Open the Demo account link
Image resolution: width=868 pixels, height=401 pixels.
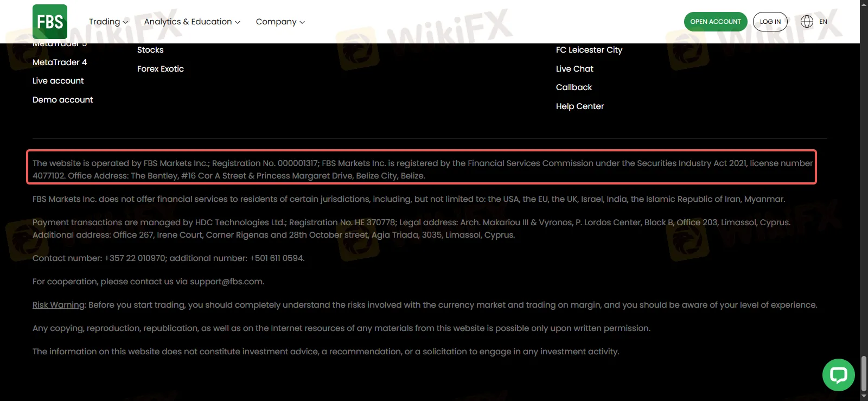point(63,100)
